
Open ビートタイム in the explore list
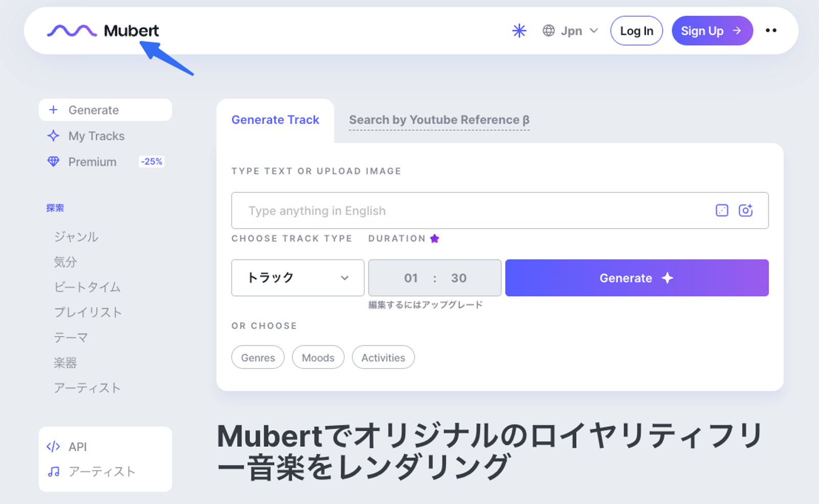tap(88, 287)
